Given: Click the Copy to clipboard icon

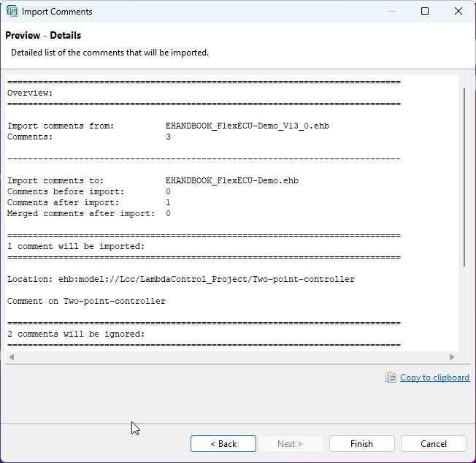Looking at the screenshot, I should pos(391,378).
